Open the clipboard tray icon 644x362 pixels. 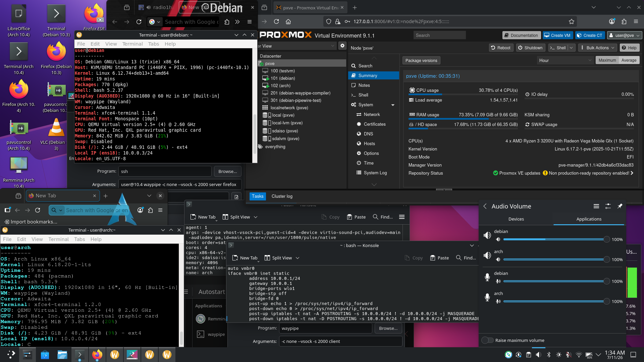coord(529,355)
